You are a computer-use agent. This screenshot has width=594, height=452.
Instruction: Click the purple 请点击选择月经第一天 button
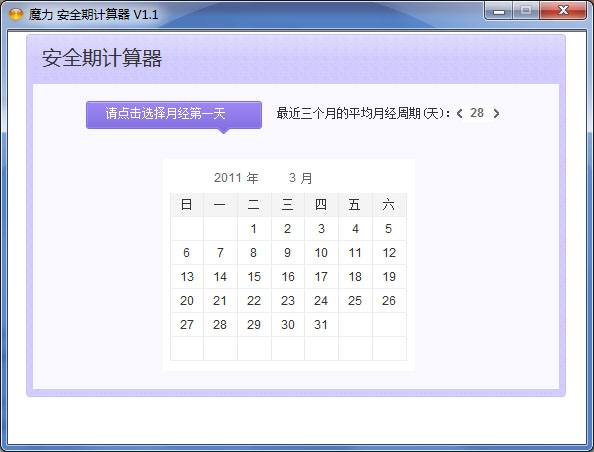coord(174,115)
